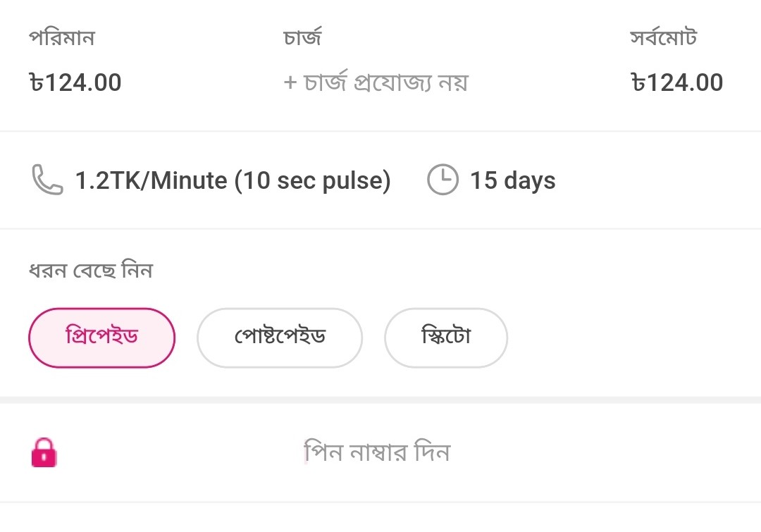Click the ধরন বেছে নিন heading

click(91, 270)
